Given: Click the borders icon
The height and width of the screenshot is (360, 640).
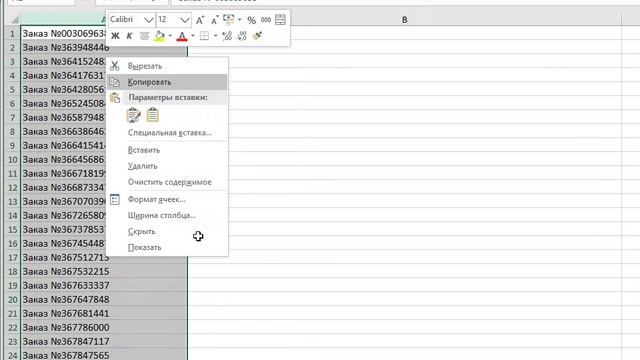Looking at the screenshot, I should (204, 36).
